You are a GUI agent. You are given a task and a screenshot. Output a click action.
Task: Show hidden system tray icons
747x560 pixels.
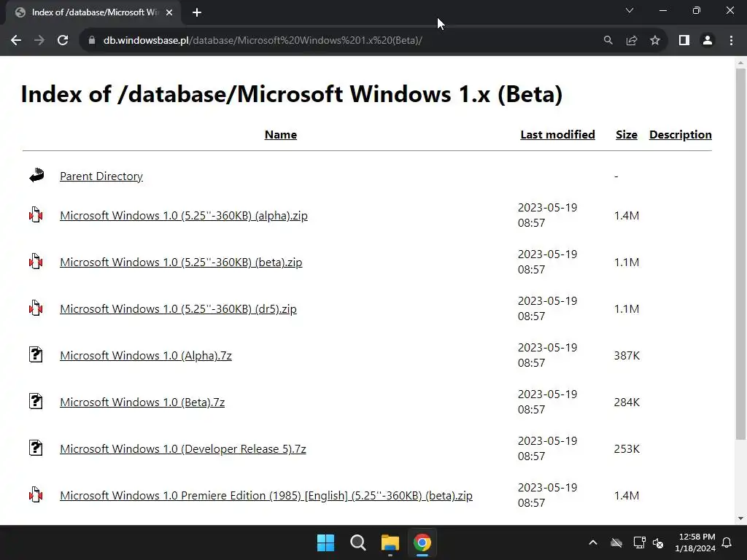(x=592, y=542)
